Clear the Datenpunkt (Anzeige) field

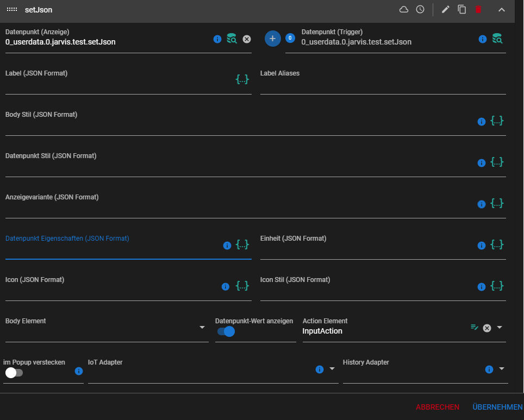247,39
